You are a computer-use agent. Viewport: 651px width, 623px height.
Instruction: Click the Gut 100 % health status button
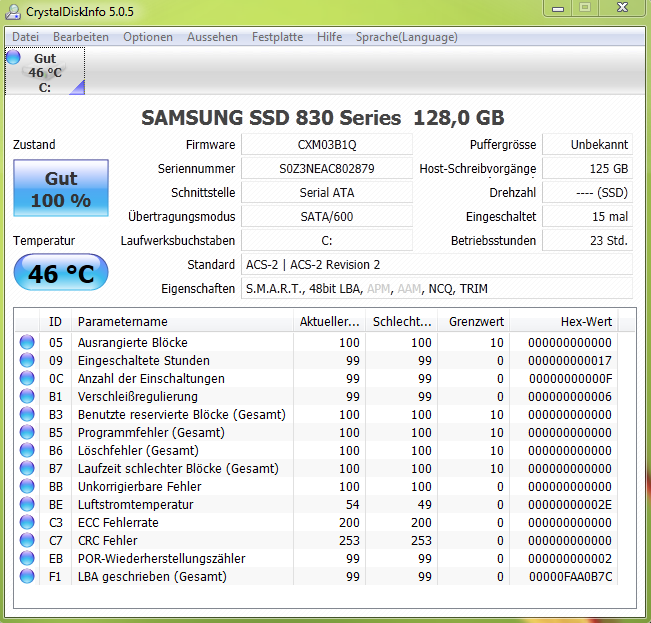61,188
